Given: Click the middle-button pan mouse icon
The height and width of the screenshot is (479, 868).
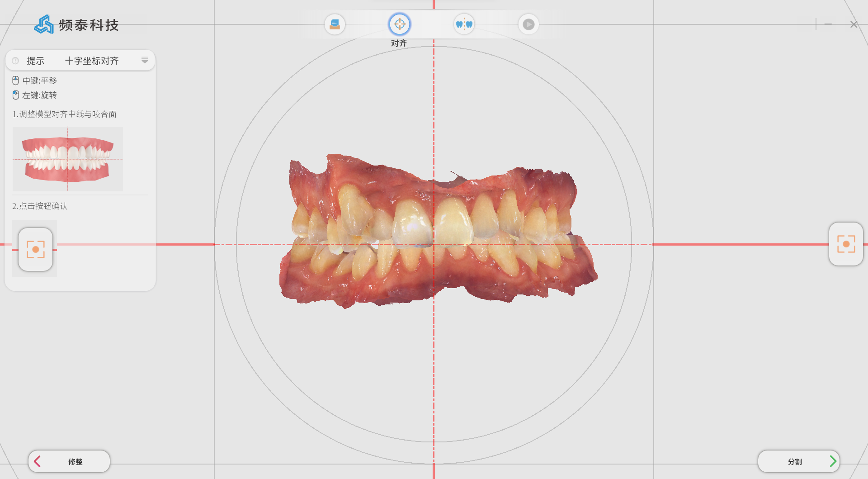Looking at the screenshot, I should (15, 81).
